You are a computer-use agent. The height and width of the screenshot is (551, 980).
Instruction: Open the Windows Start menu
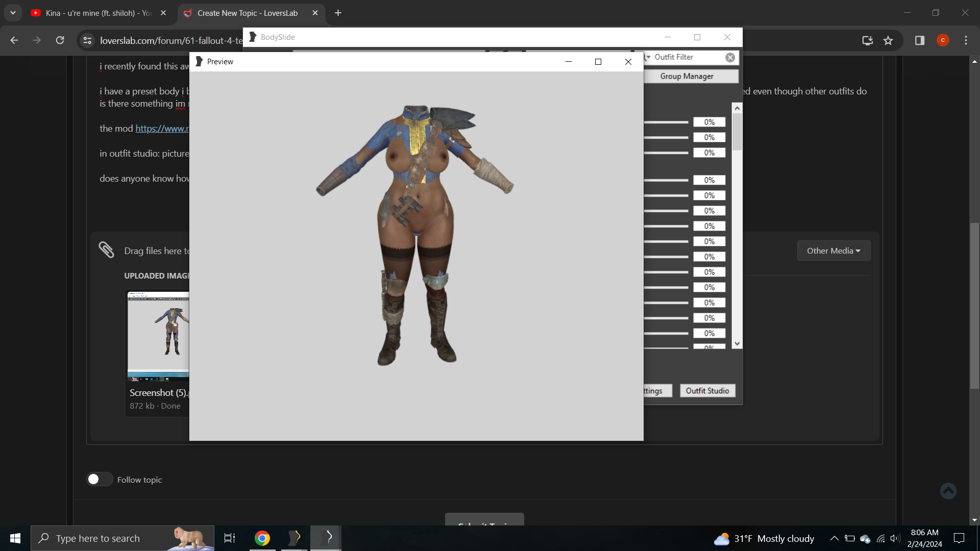(15, 538)
